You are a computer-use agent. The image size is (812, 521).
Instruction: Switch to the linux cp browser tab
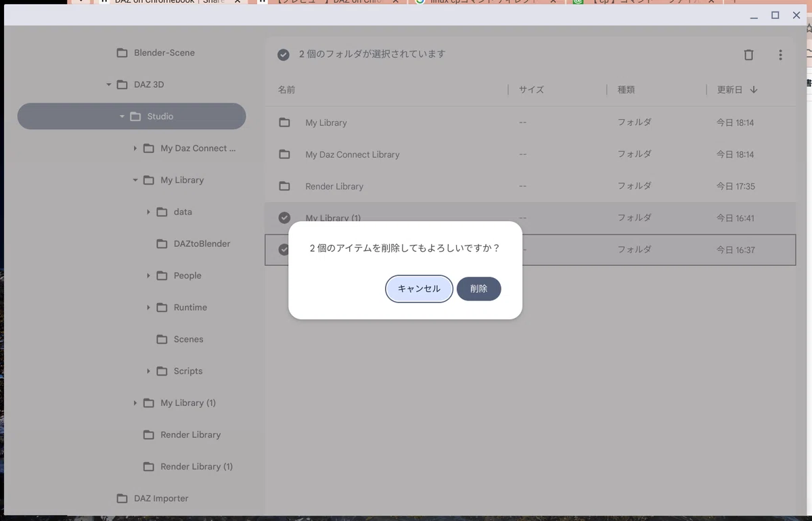point(485,2)
